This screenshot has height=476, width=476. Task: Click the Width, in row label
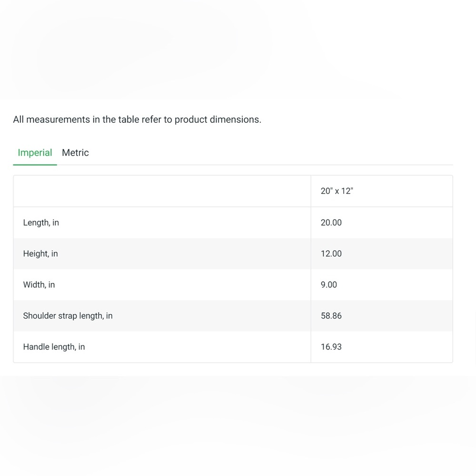[x=39, y=285]
